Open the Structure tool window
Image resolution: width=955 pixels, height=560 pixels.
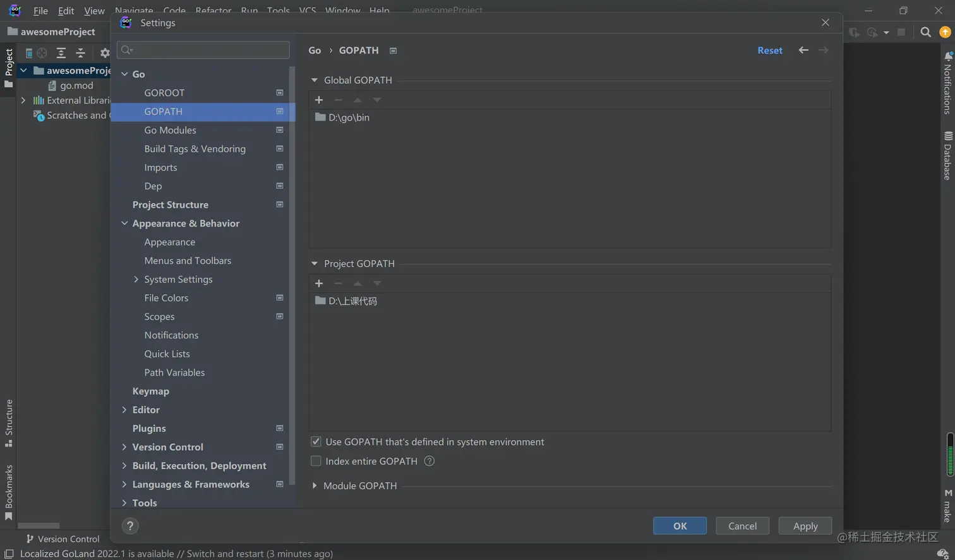9,423
